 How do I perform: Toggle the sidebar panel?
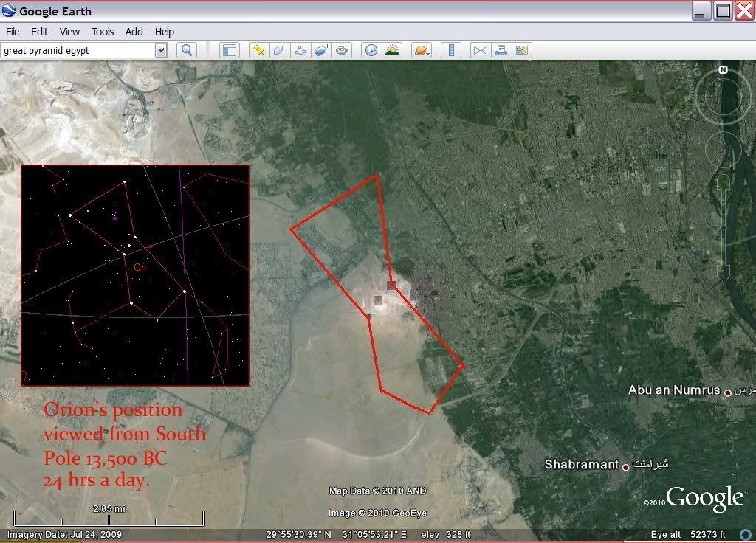pyautogui.click(x=230, y=50)
